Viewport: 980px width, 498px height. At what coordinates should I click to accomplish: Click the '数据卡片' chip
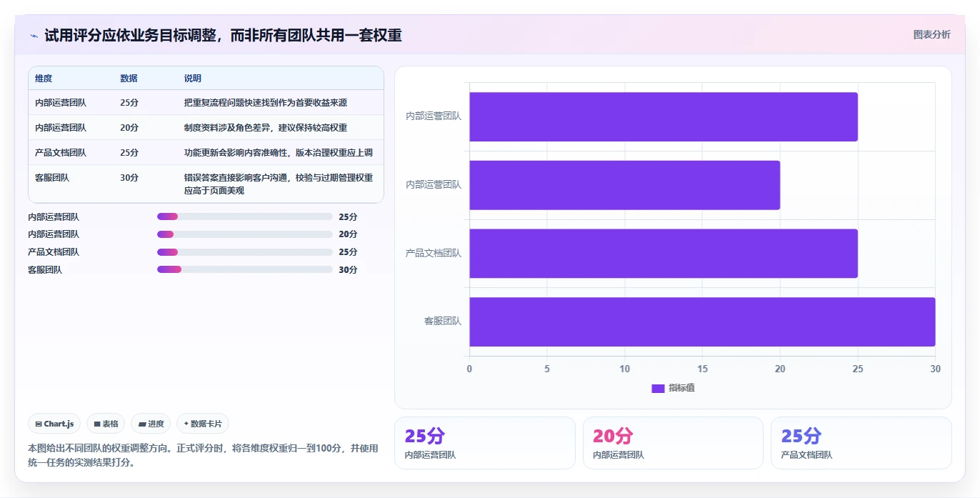click(x=203, y=424)
